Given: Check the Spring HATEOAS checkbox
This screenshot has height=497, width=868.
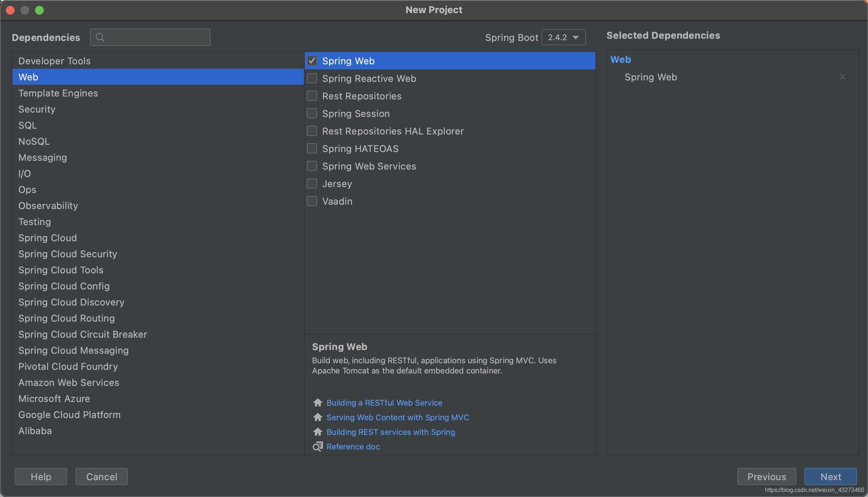Looking at the screenshot, I should (x=312, y=148).
